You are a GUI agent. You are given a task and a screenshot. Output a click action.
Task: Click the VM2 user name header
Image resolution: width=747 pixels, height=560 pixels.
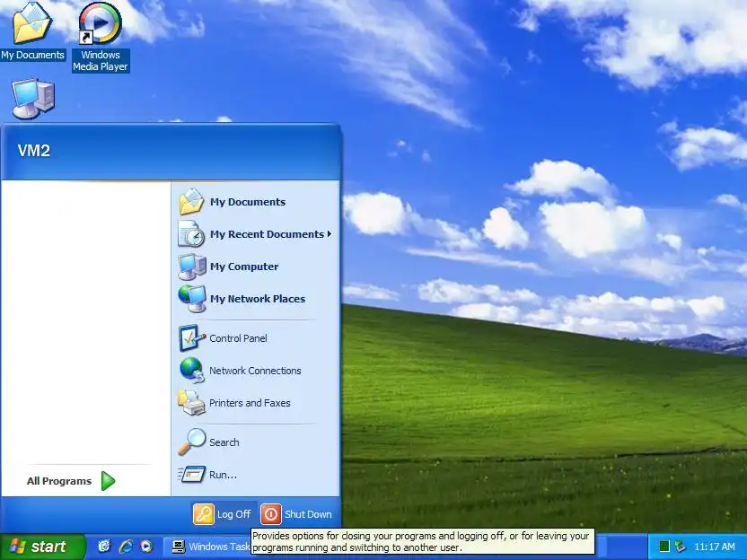click(34, 151)
